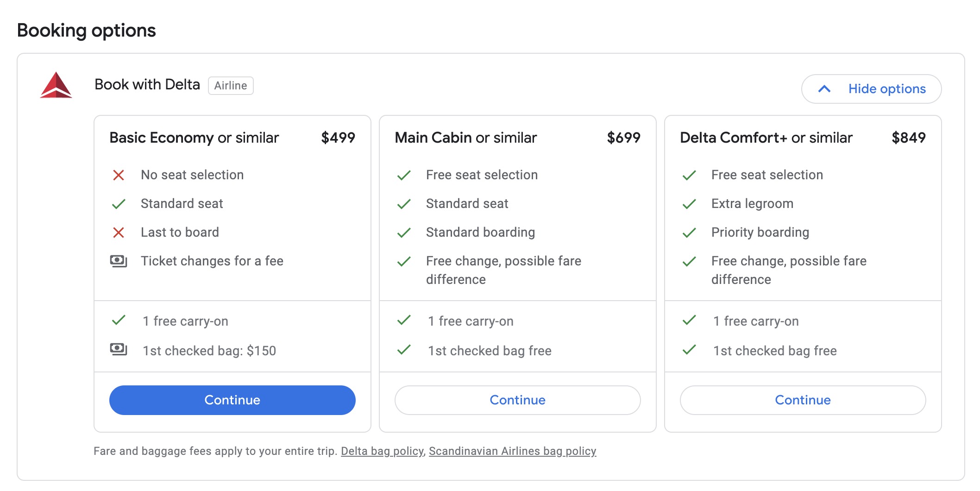Continue with the Delta Comfort+ fare
The height and width of the screenshot is (491, 980).
click(x=802, y=400)
